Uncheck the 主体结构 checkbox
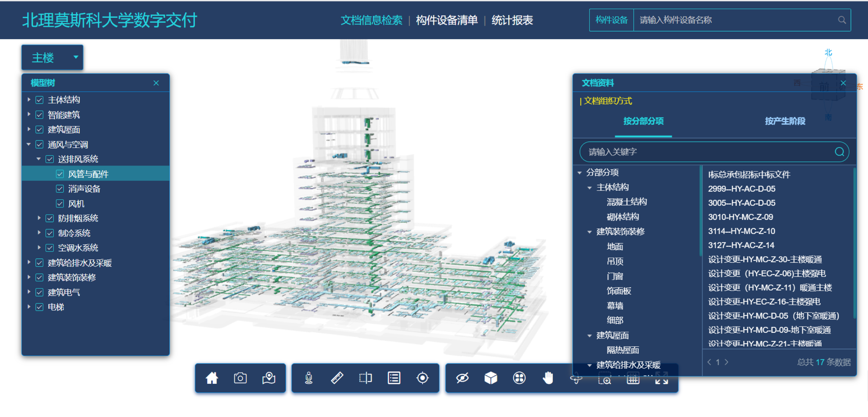 [x=40, y=100]
